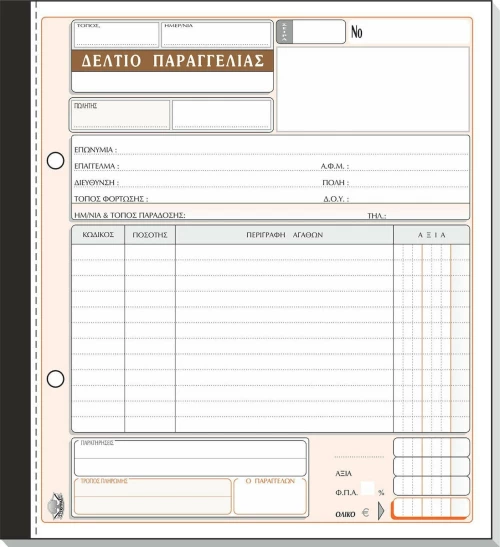Click the ΠΕΡΙΓΡΑΦΗ ΑΓΑΘΩΝ column header

point(284,235)
